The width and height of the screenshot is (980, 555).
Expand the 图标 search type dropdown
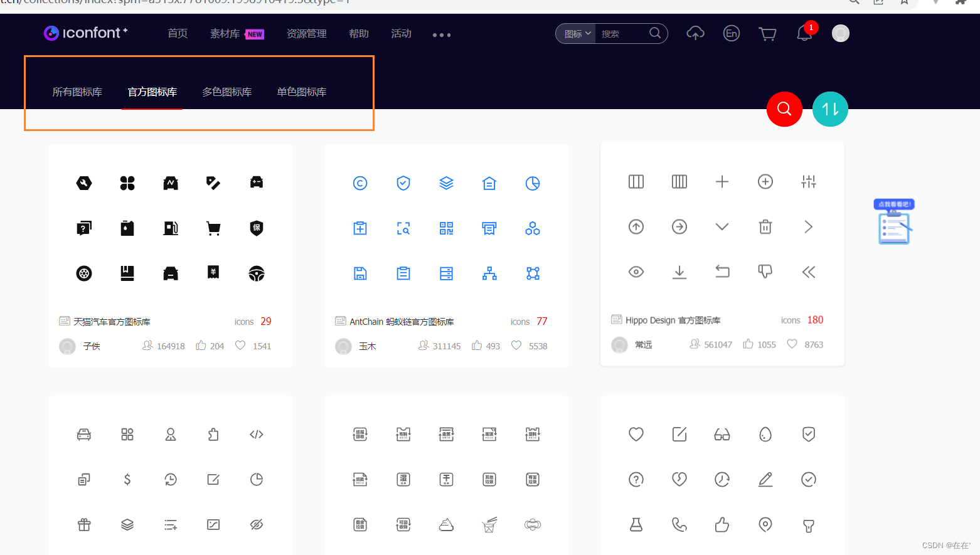(x=575, y=33)
